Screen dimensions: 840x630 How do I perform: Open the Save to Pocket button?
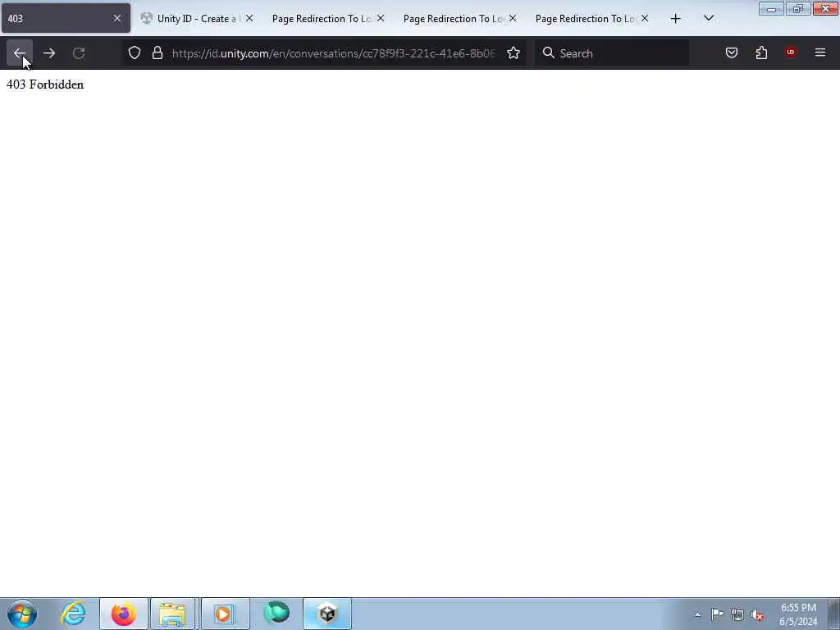coord(732,53)
